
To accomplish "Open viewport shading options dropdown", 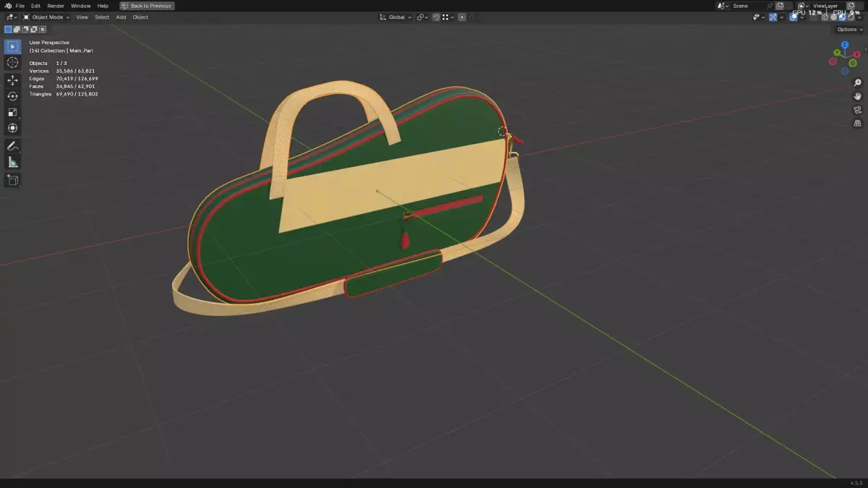I will 859,17.
